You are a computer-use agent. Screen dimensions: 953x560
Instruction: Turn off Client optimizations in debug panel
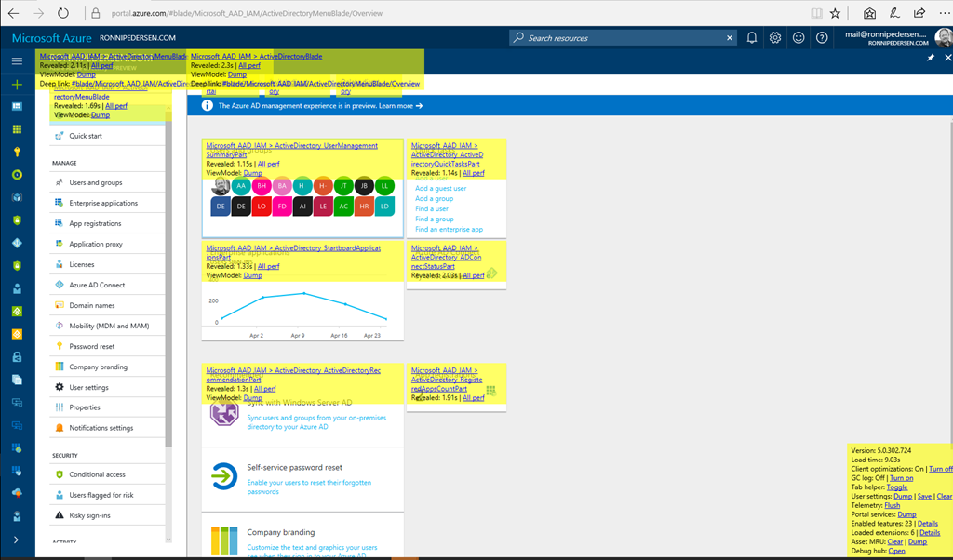tap(940, 469)
